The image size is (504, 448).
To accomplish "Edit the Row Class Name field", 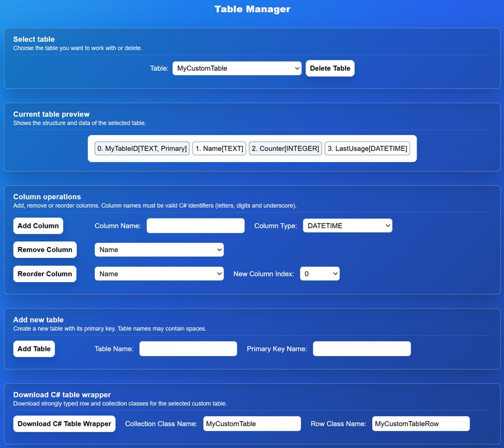I will 421,424.
